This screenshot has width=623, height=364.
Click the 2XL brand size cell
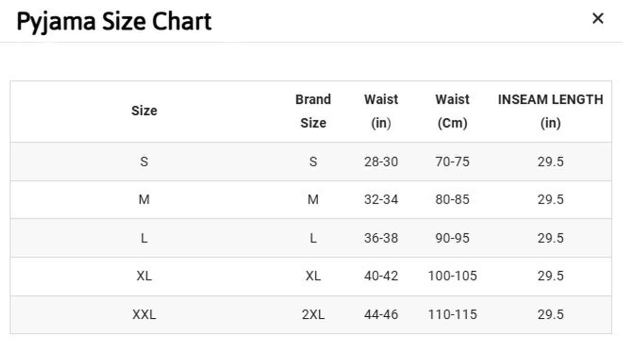point(313,314)
